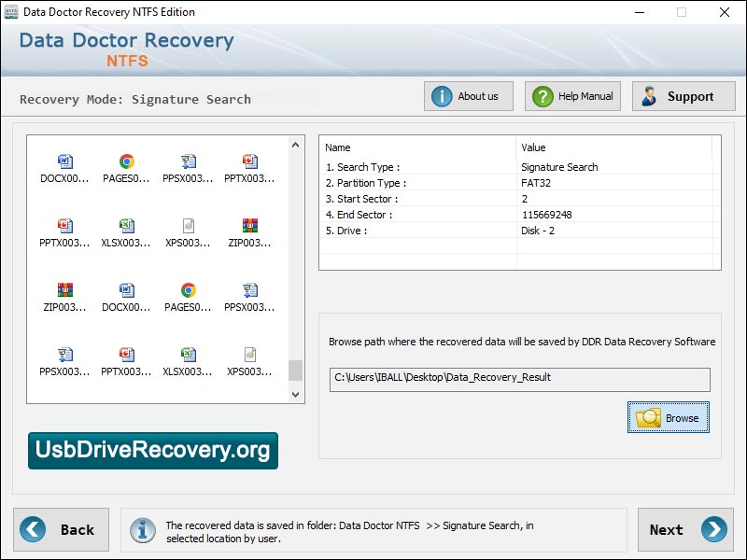Click the info icon in the bottom message bar
Viewport: 747px width, 560px height.
(142, 529)
